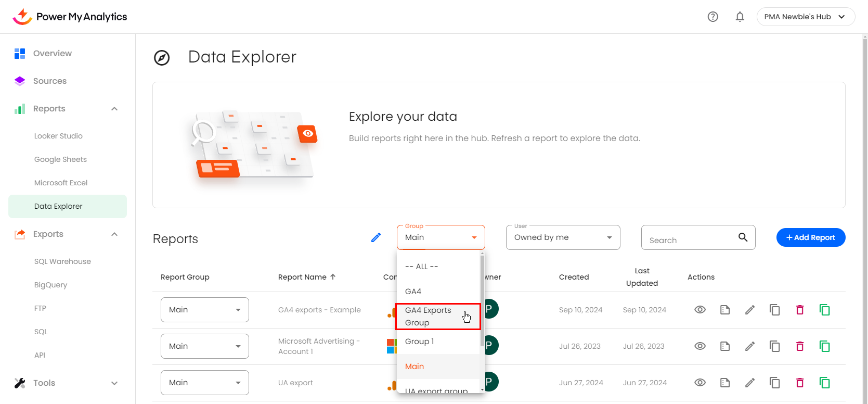Edit the Microsoft Advertising report with pencil

point(750,346)
